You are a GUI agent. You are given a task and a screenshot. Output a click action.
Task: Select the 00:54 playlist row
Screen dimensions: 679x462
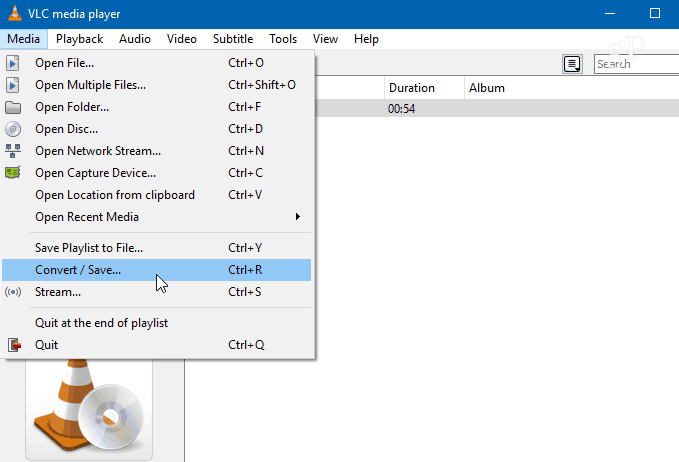click(x=497, y=108)
